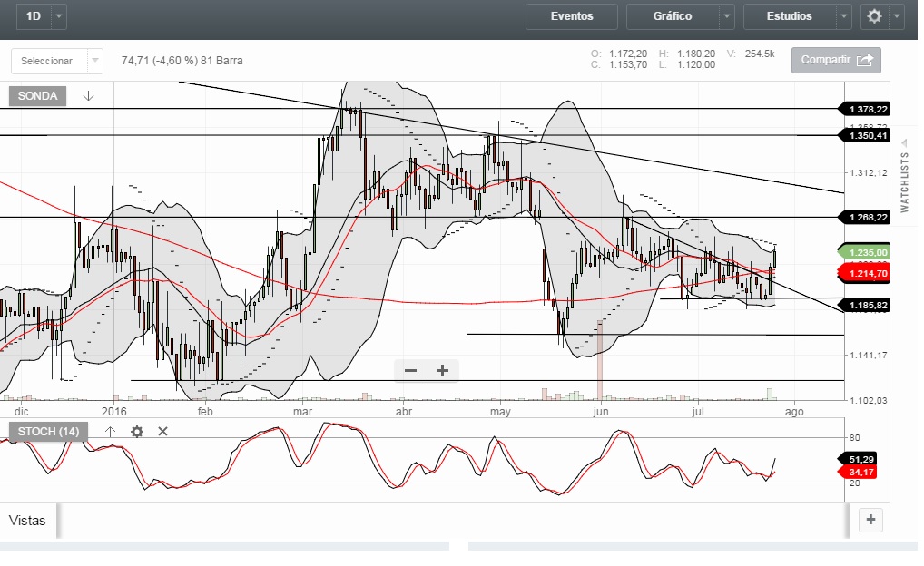Open the WATCHLISTS side panel
The height and width of the screenshot is (566, 924).
(904, 182)
